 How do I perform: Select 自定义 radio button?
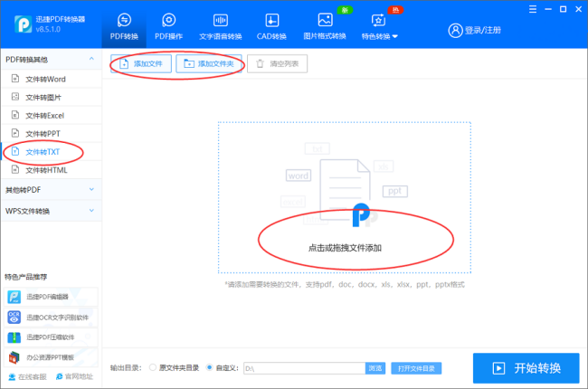point(209,367)
